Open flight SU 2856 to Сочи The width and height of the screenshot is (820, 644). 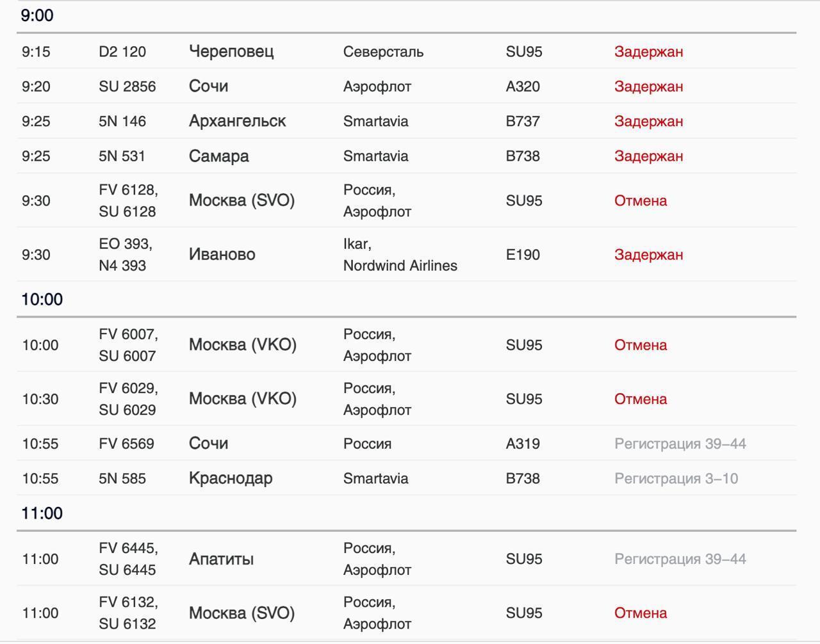coord(127,86)
